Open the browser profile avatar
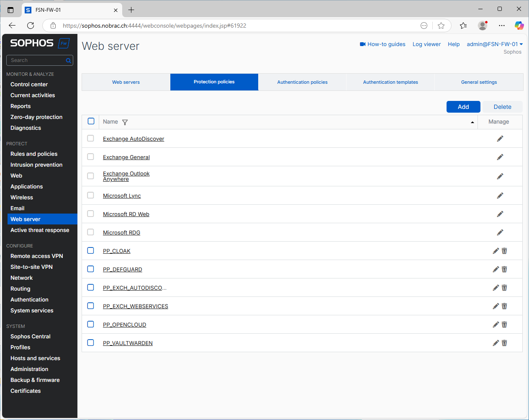The height and width of the screenshot is (420, 529). point(483,26)
